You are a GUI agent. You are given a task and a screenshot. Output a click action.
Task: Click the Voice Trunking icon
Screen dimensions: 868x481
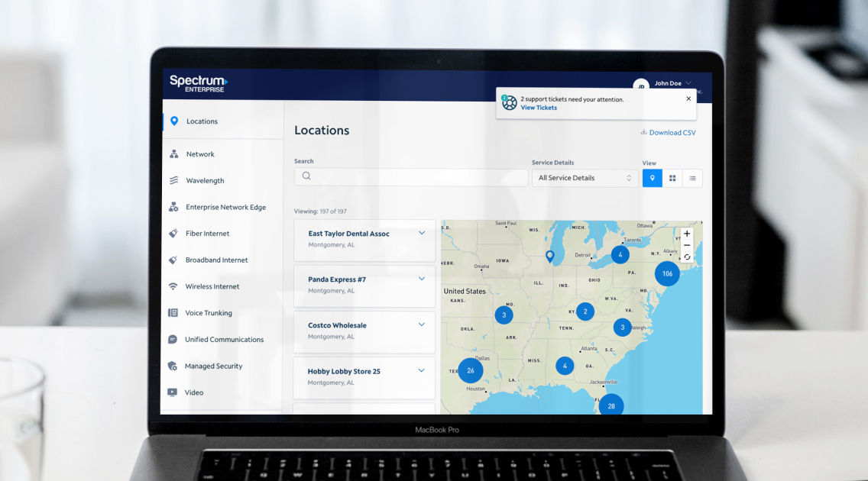pos(173,313)
